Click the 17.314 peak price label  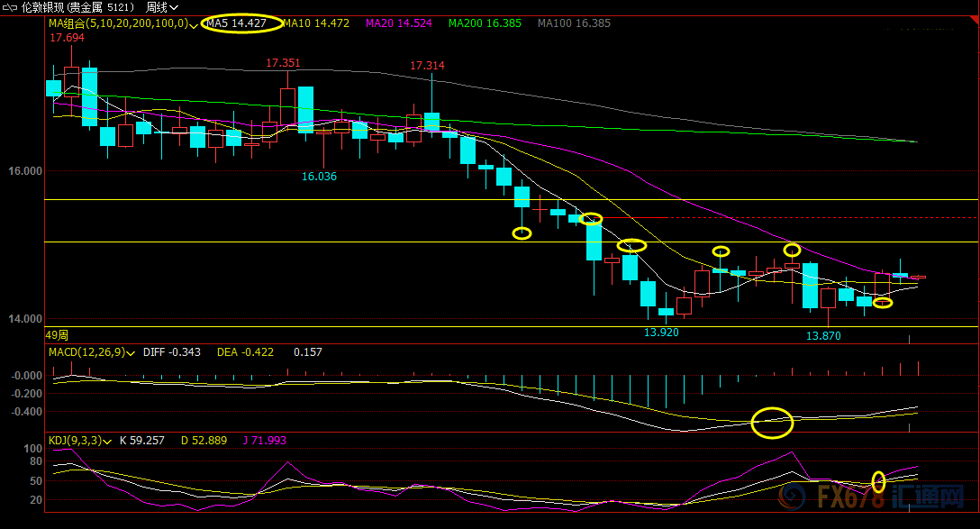point(427,66)
